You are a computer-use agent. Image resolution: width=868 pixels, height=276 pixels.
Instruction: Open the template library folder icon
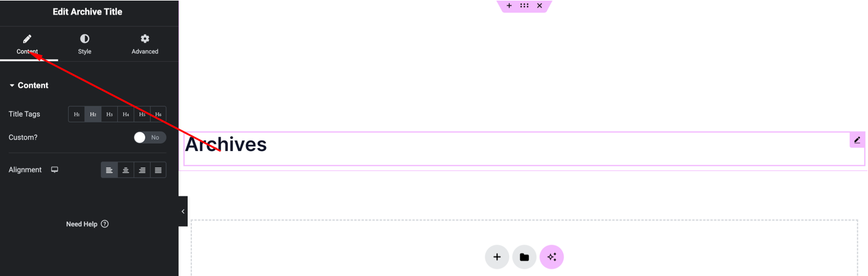(x=524, y=257)
